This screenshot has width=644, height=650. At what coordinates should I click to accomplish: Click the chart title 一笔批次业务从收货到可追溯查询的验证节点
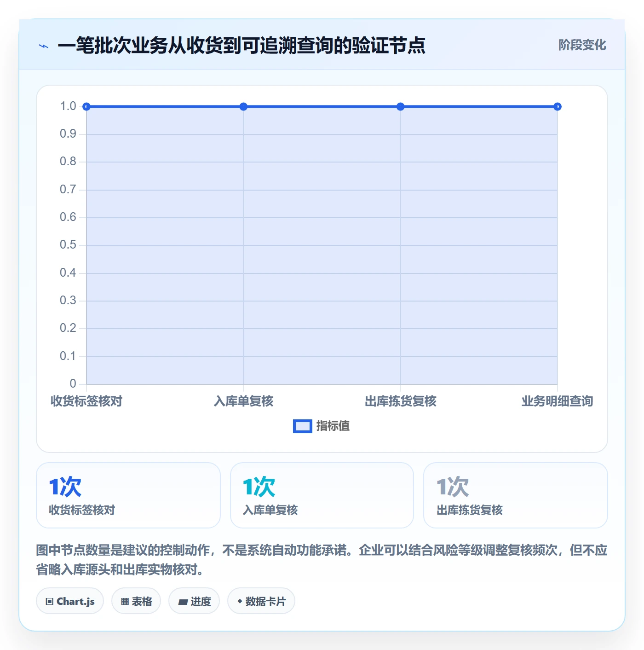pos(241,46)
